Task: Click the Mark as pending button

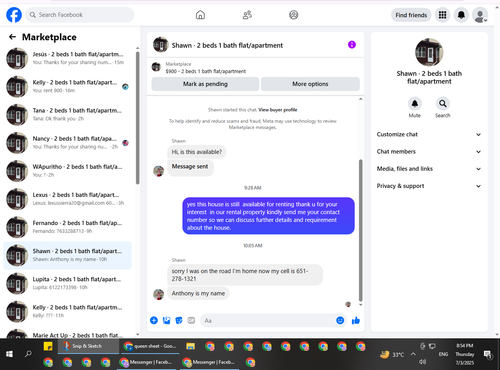Action: click(205, 84)
